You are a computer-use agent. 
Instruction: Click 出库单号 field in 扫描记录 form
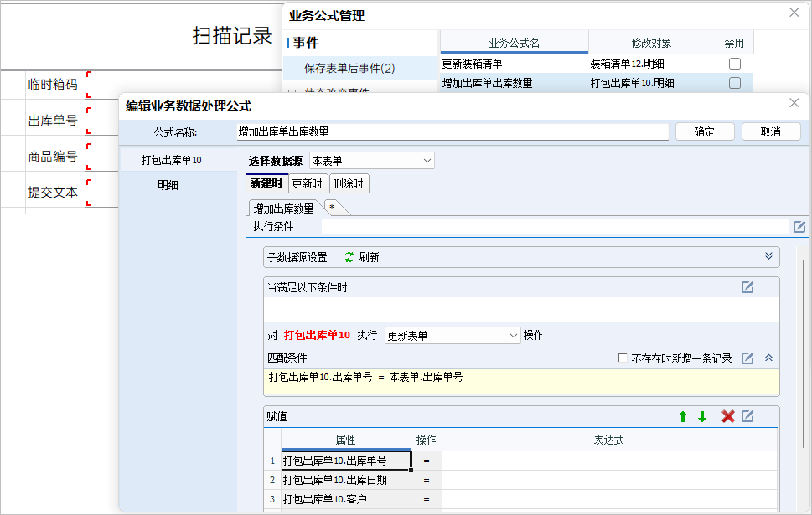click(x=102, y=121)
